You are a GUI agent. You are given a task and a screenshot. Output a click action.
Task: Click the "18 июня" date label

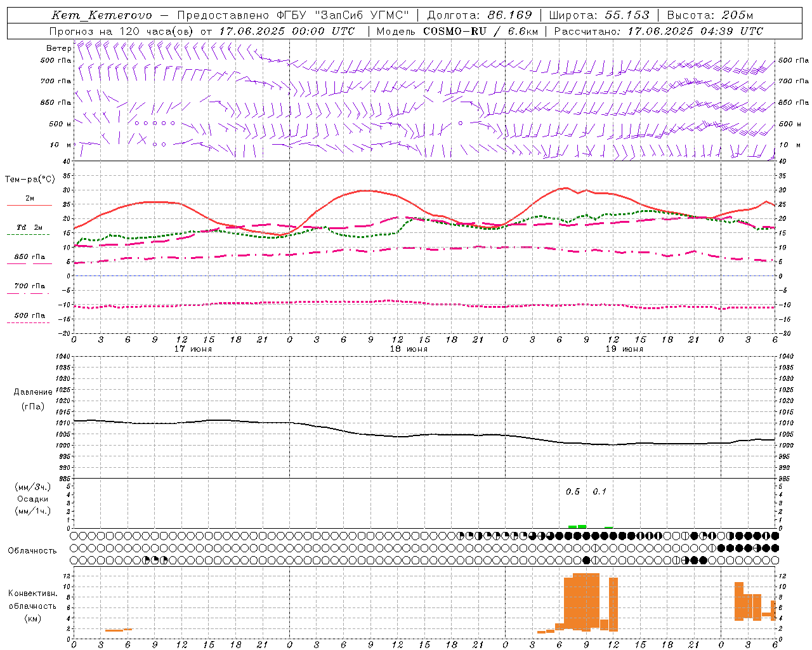pyautogui.click(x=409, y=349)
